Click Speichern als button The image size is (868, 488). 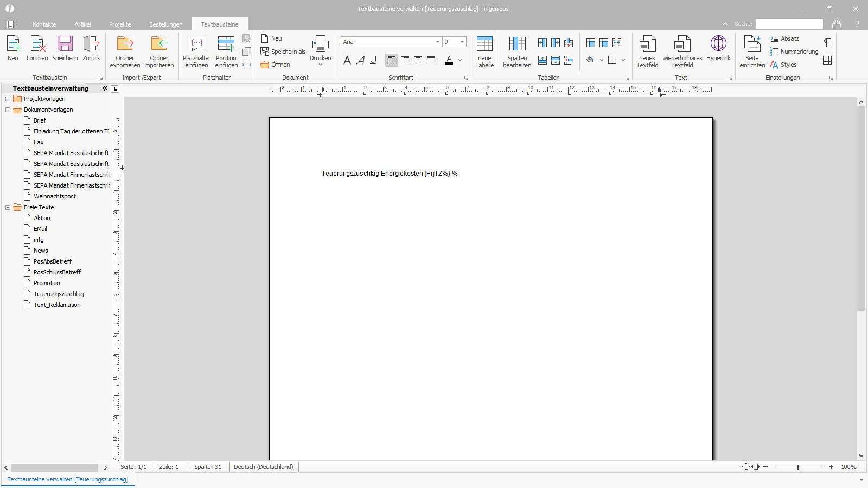pyautogui.click(x=283, y=52)
